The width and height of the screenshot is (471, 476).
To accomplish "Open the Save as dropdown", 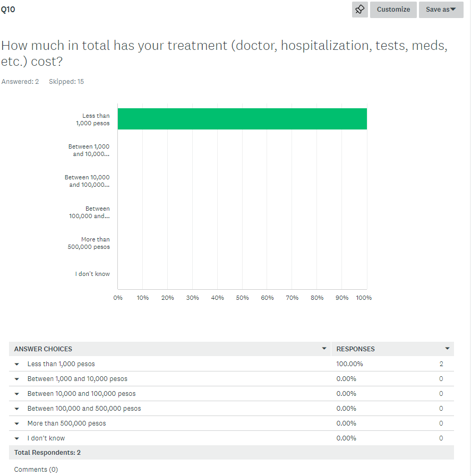I will 441,10.
